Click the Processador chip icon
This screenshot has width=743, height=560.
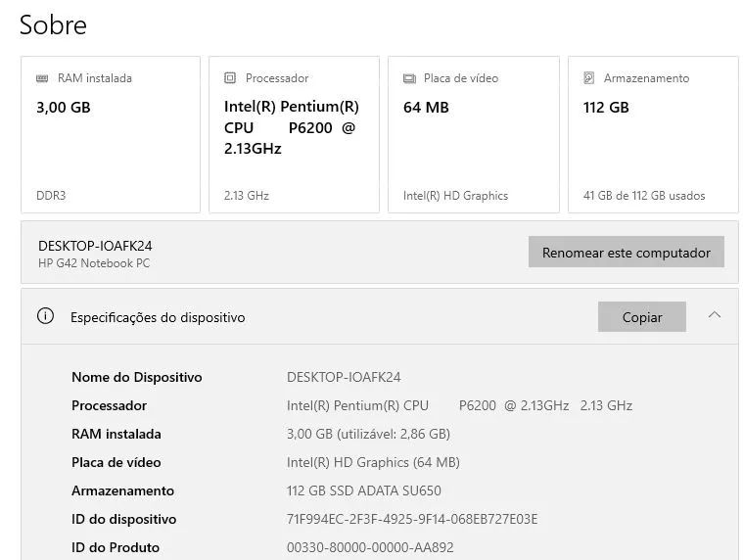[230, 77]
